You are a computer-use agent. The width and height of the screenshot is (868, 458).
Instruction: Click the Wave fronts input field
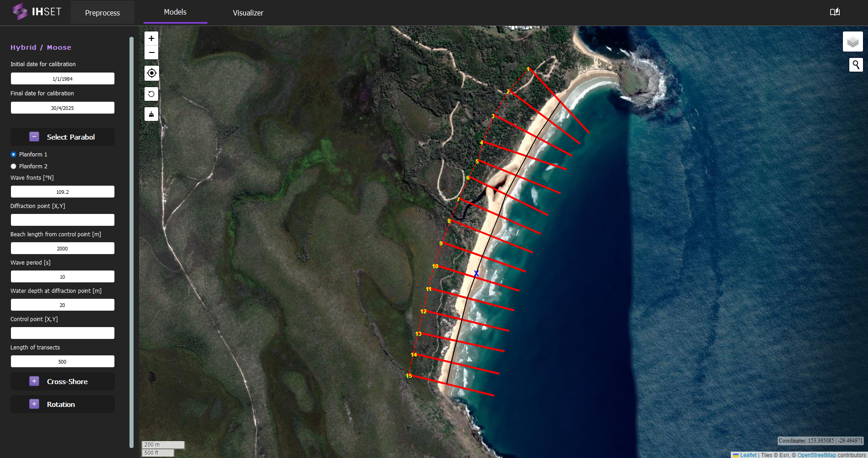pyautogui.click(x=62, y=192)
